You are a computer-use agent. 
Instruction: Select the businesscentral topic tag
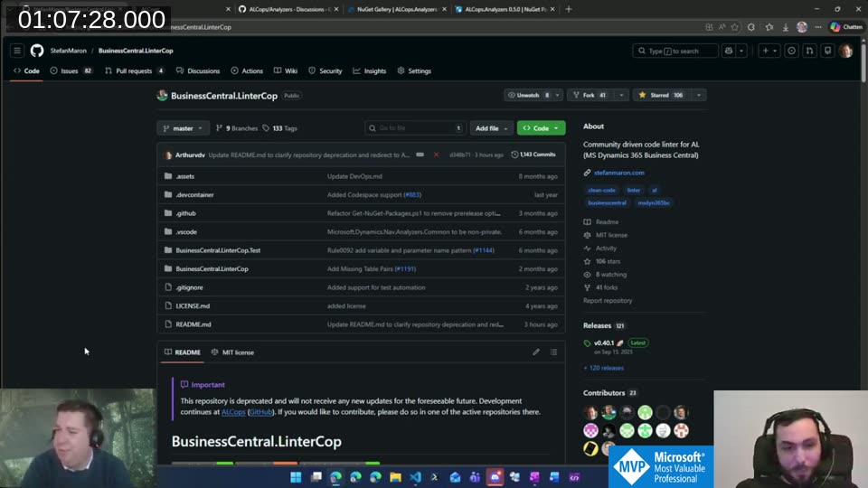[x=607, y=203]
